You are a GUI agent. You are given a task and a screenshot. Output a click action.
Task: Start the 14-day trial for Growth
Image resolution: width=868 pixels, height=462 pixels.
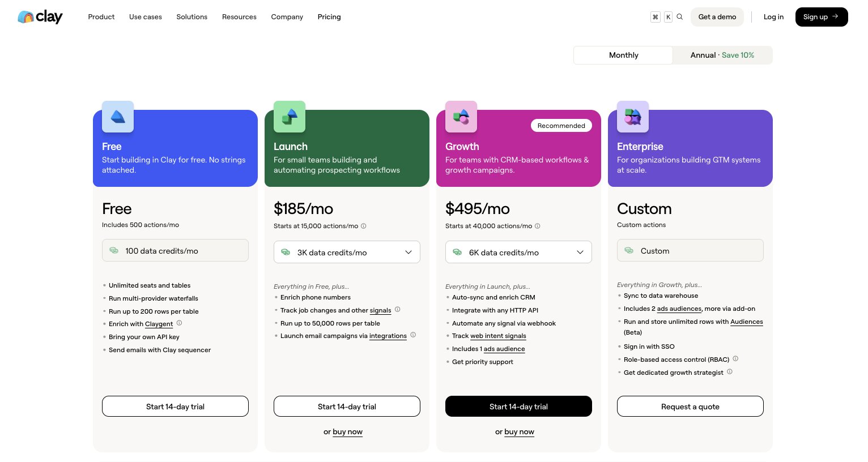518,406
